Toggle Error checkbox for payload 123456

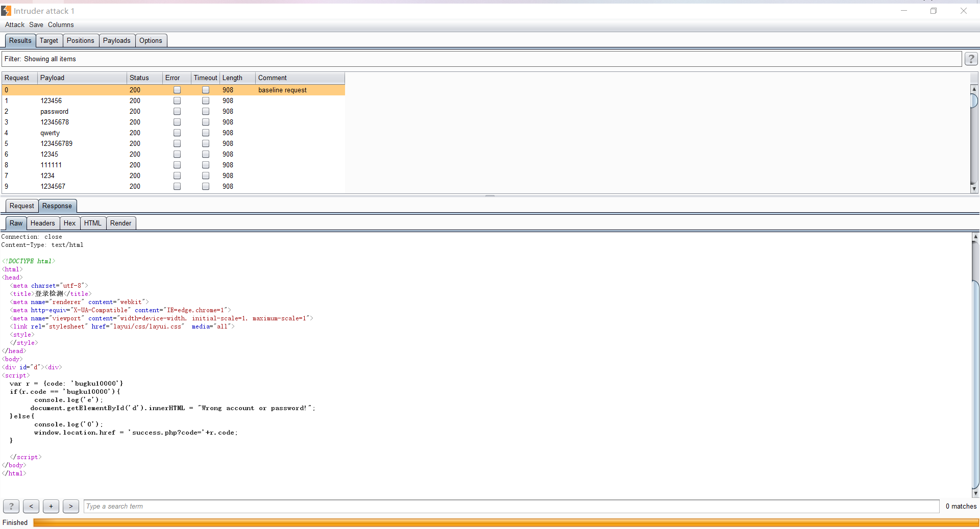tap(177, 100)
